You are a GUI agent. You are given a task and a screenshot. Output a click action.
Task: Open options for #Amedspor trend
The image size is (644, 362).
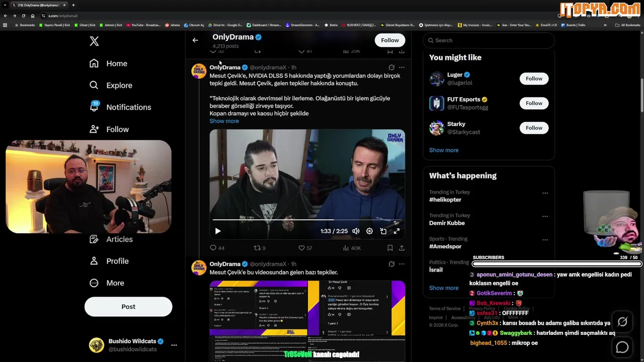pyautogui.click(x=545, y=240)
